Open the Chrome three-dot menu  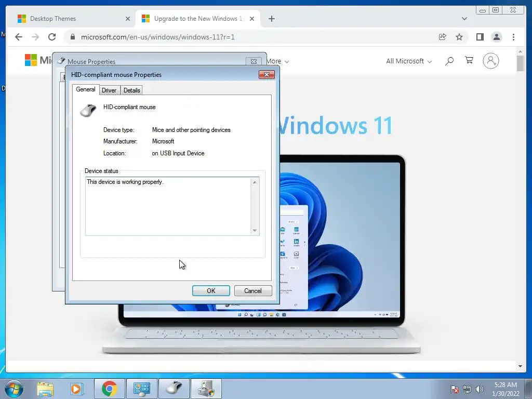tap(513, 37)
